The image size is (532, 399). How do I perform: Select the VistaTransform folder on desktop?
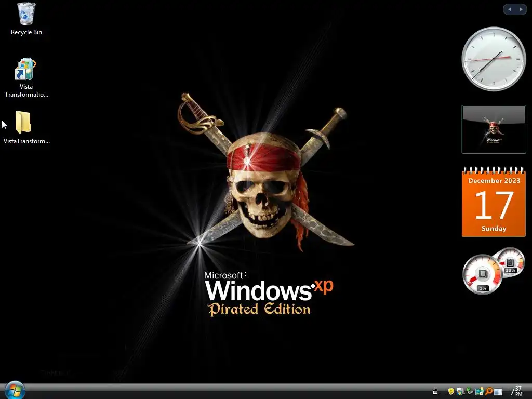(26, 128)
